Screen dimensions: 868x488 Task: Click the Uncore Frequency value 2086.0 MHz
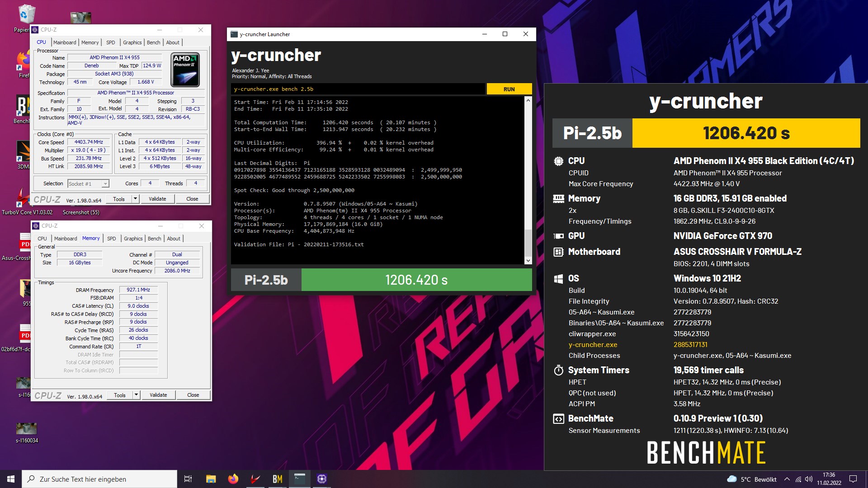tap(177, 271)
